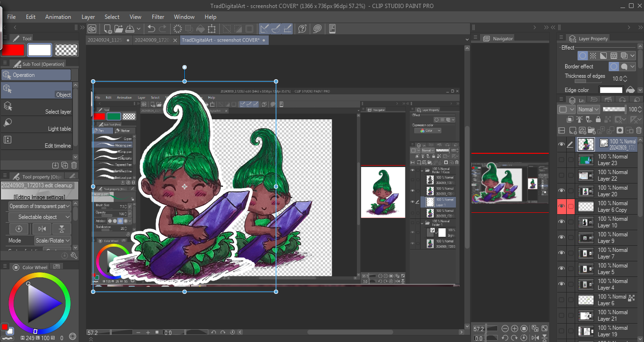This screenshot has height=342, width=644.
Task: Open the blending mode Normal dropdown
Action: [588, 109]
